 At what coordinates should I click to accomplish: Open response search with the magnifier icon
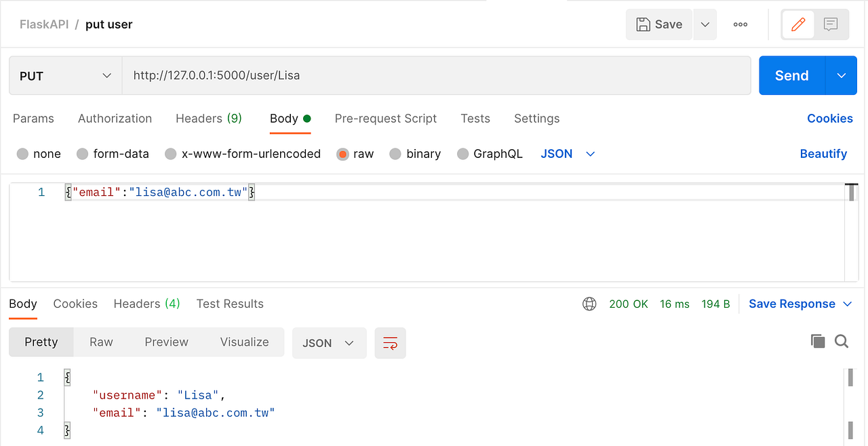tap(842, 341)
